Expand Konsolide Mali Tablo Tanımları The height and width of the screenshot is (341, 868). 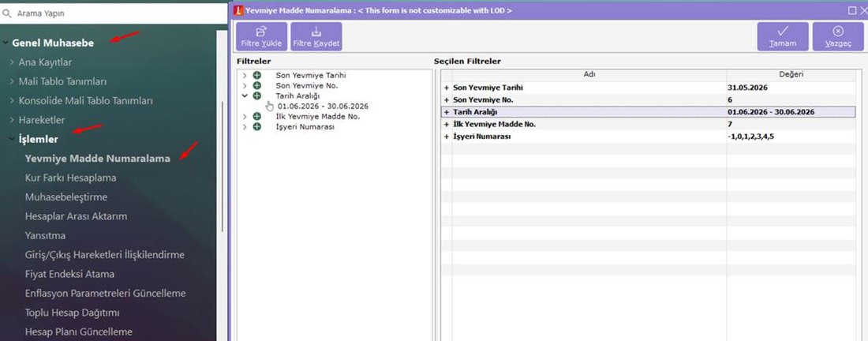pos(12,101)
